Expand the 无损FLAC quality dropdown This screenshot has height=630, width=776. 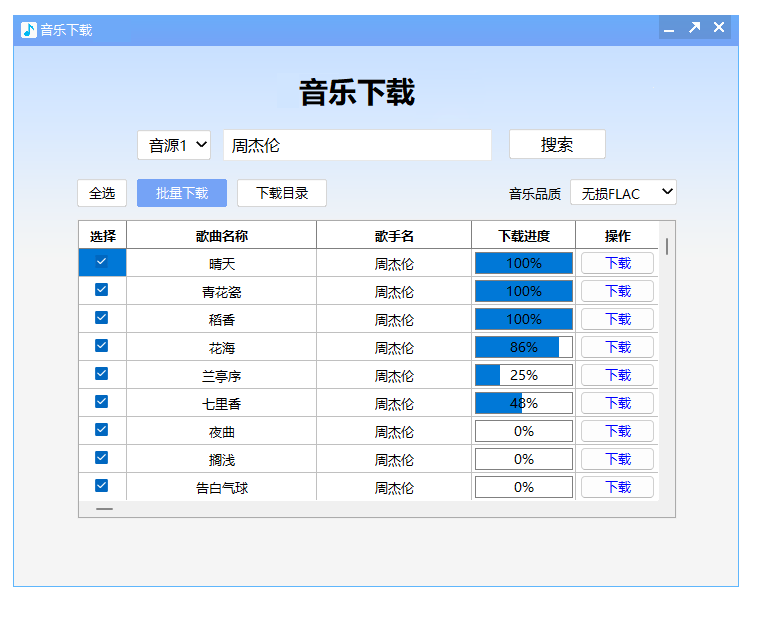tap(623, 193)
